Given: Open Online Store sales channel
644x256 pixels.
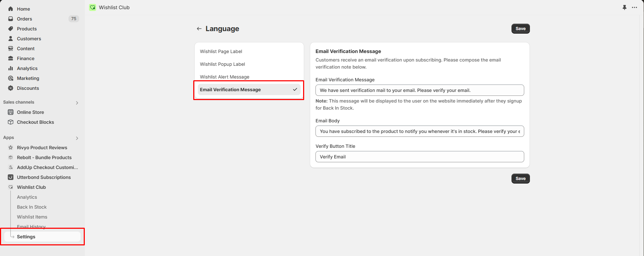Looking at the screenshot, I should 30,112.
